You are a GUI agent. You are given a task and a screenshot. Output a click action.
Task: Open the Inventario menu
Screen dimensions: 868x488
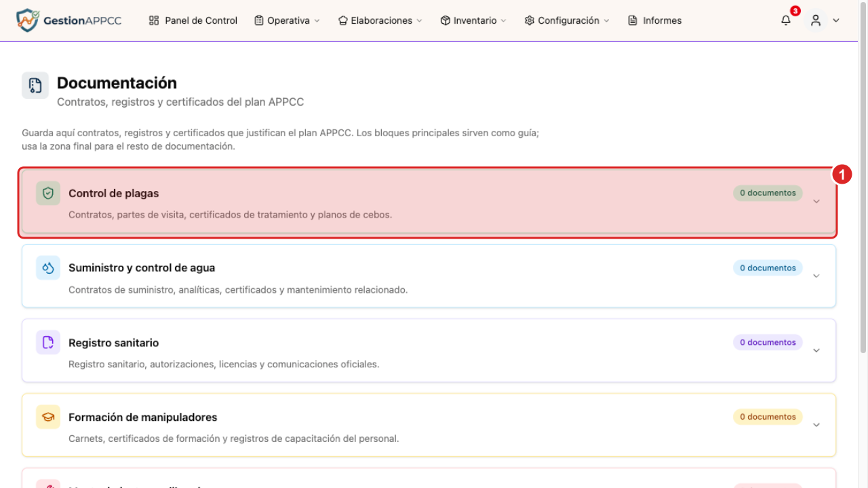point(473,20)
